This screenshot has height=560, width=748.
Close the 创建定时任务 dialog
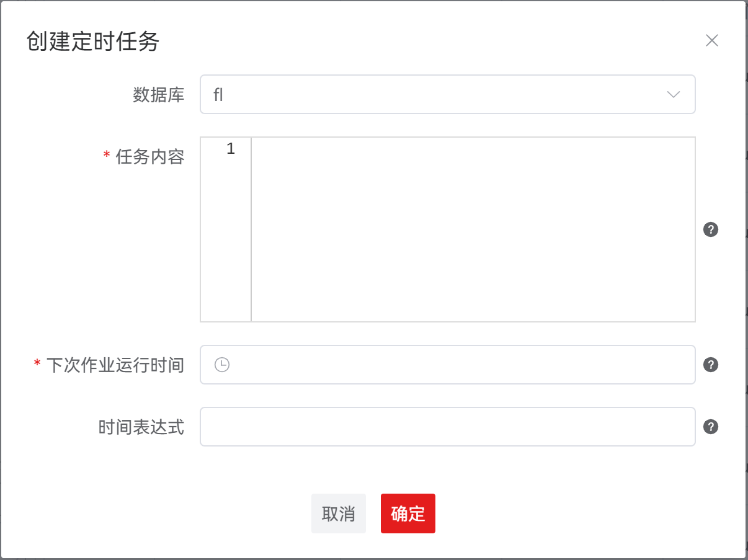pos(711,41)
